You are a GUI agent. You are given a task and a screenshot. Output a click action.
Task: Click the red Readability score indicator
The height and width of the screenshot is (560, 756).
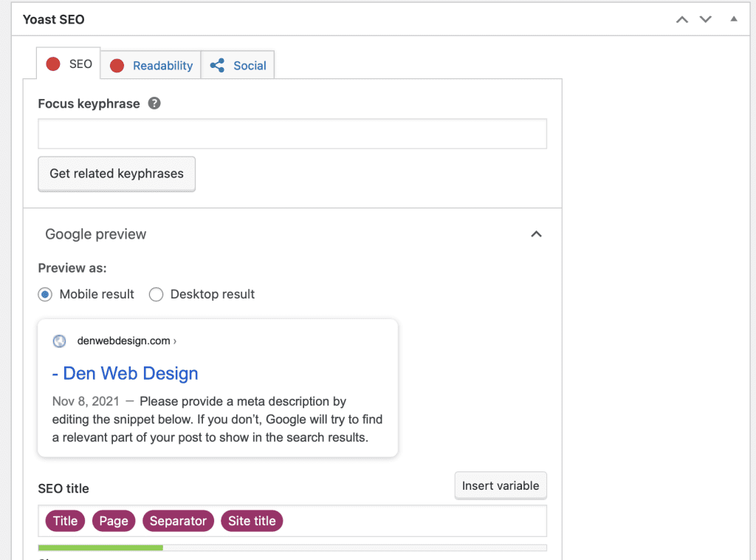[x=117, y=66]
